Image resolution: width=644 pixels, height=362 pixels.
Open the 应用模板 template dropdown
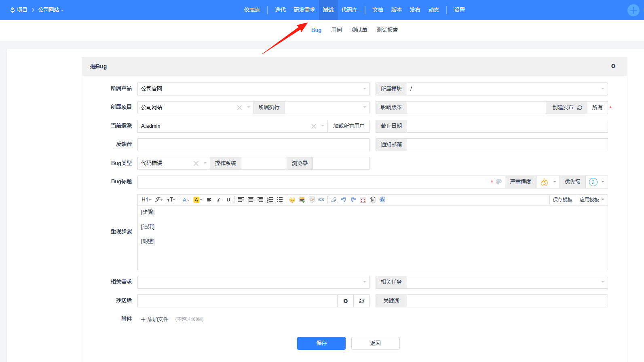tap(592, 200)
